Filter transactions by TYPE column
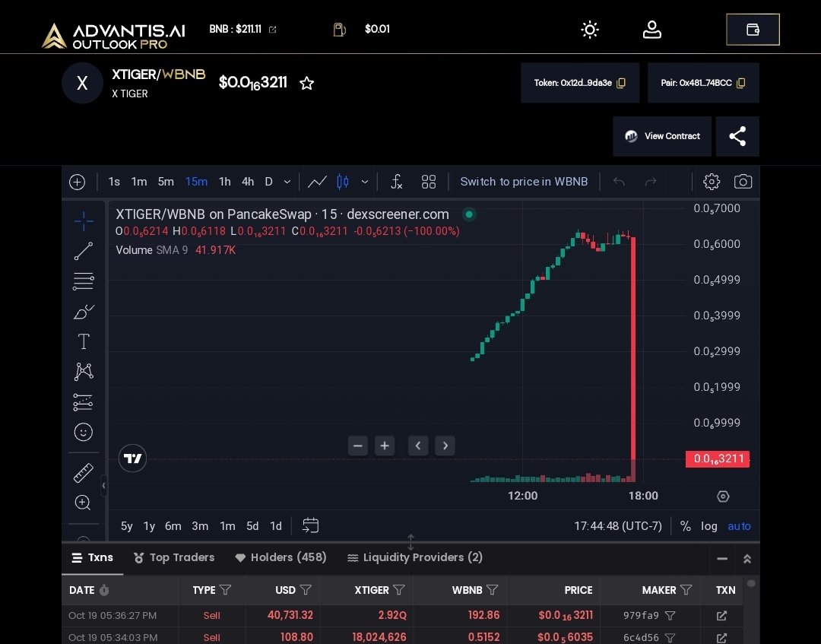Screen dimensions: 821x644 point(225,590)
